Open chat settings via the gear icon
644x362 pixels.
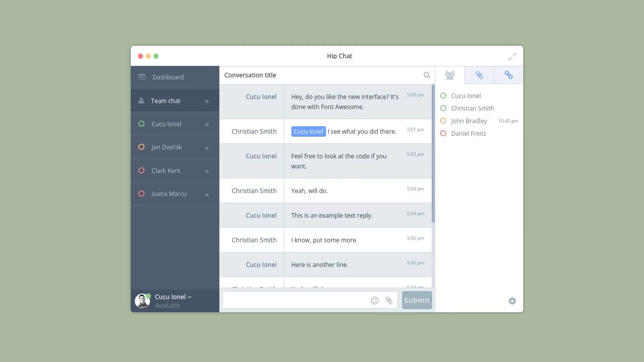coord(512,301)
